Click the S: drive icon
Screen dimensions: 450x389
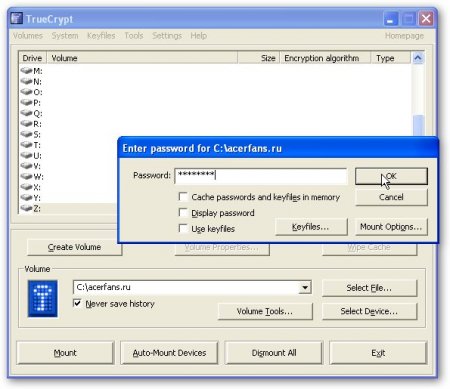click(26, 134)
